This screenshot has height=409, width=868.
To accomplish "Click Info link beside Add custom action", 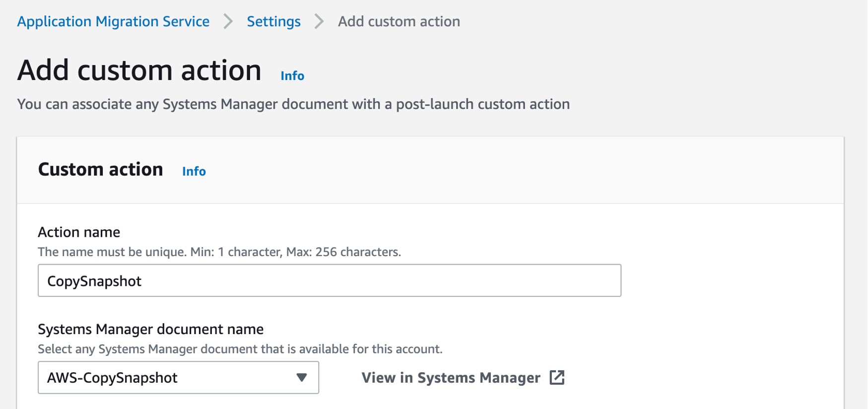I will tap(292, 75).
